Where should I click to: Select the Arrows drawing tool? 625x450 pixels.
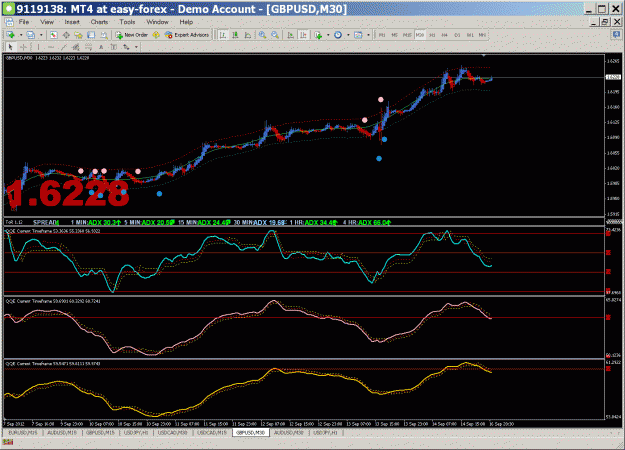[x=126, y=47]
